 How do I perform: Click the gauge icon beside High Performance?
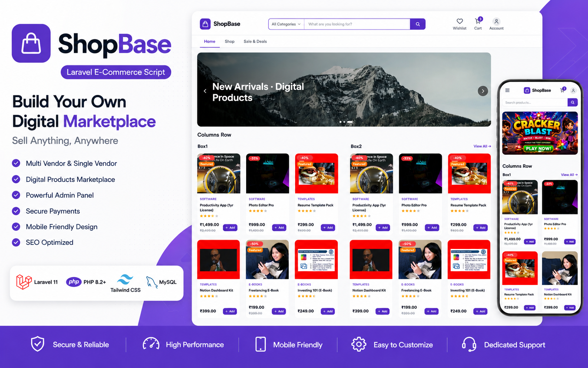151,344
